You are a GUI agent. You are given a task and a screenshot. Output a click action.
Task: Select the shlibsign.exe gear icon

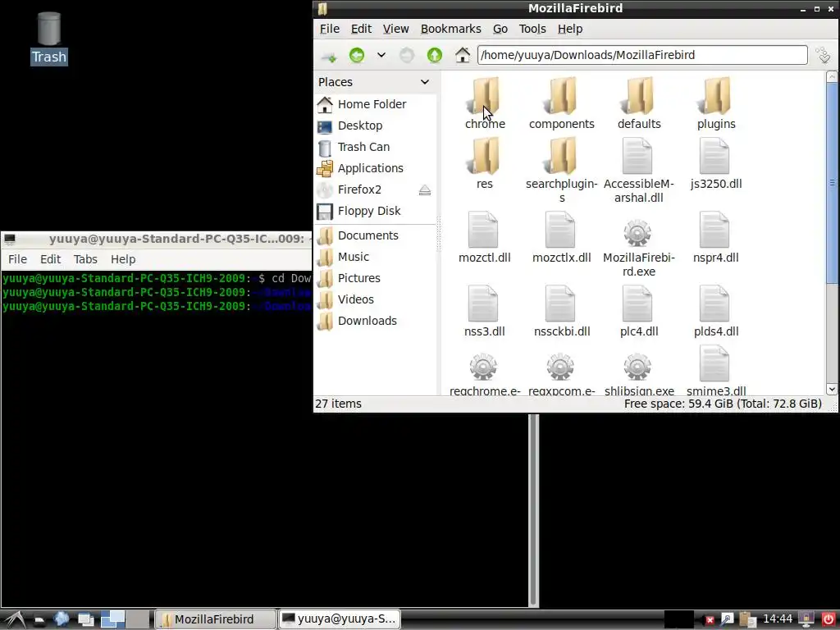(x=637, y=367)
